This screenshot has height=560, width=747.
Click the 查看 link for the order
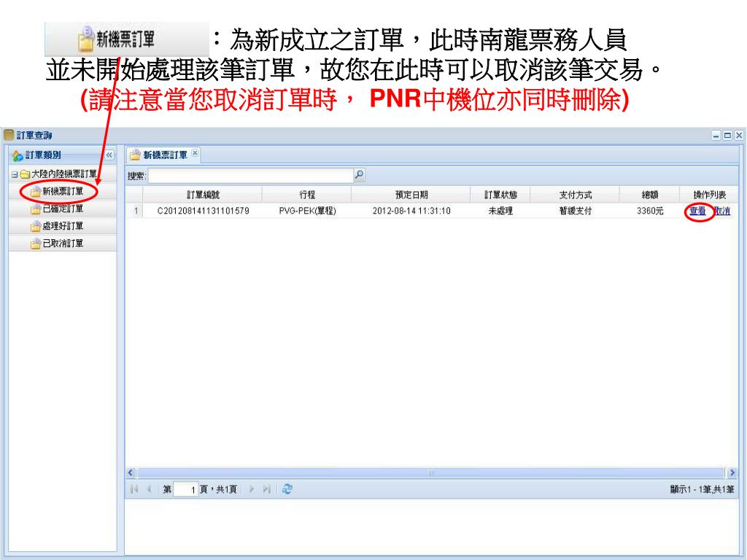pos(697,211)
